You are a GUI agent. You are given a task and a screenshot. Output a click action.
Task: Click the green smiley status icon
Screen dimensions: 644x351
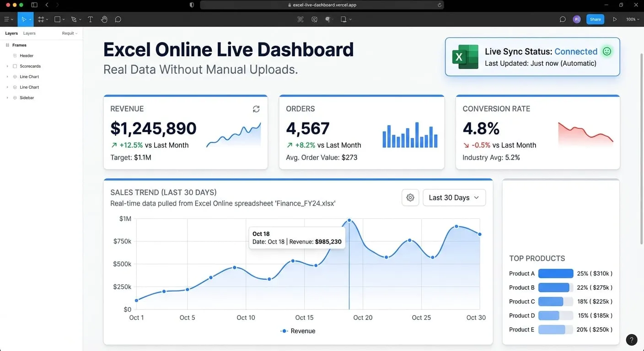pyautogui.click(x=607, y=52)
